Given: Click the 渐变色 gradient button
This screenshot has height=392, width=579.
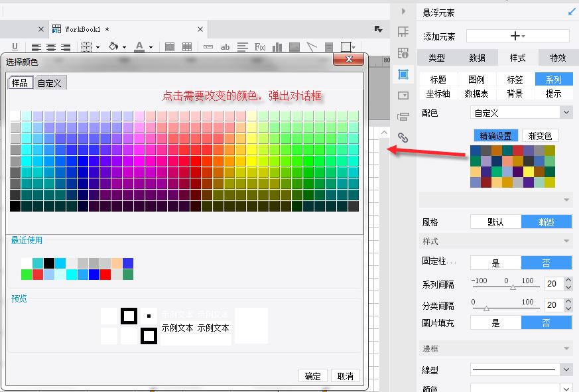Looking at the screenshot, I should click(540, 135).
